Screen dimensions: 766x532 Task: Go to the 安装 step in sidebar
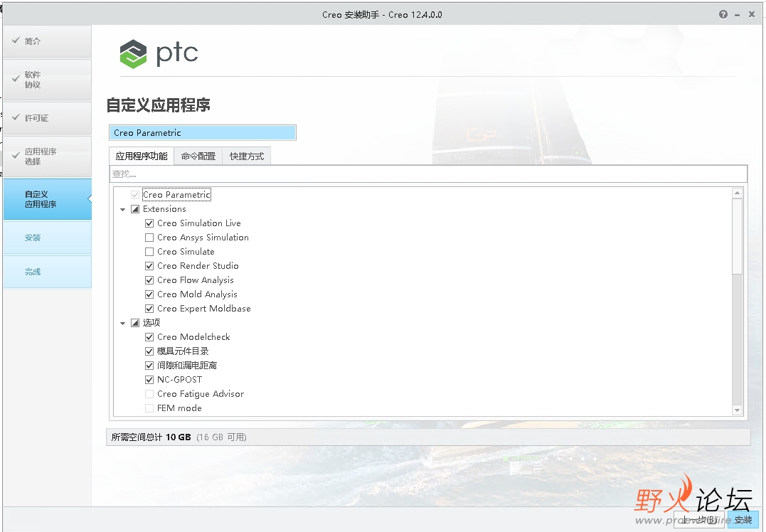[x=48, y=238]
